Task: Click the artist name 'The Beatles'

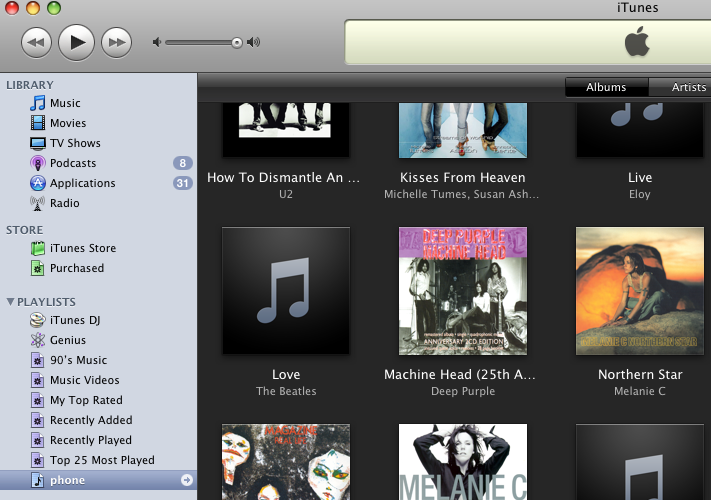Action: (286, 391)
